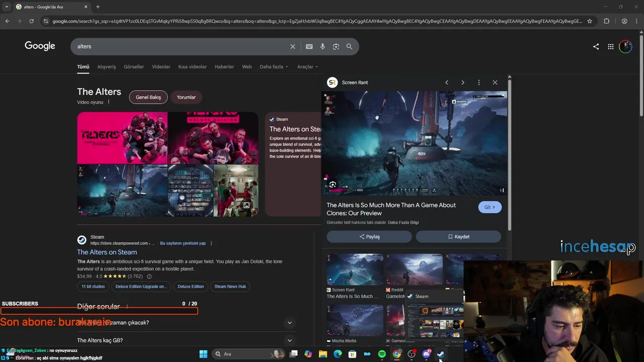Open pink Alters cover art thumbnail

click(x=122, y=138)
